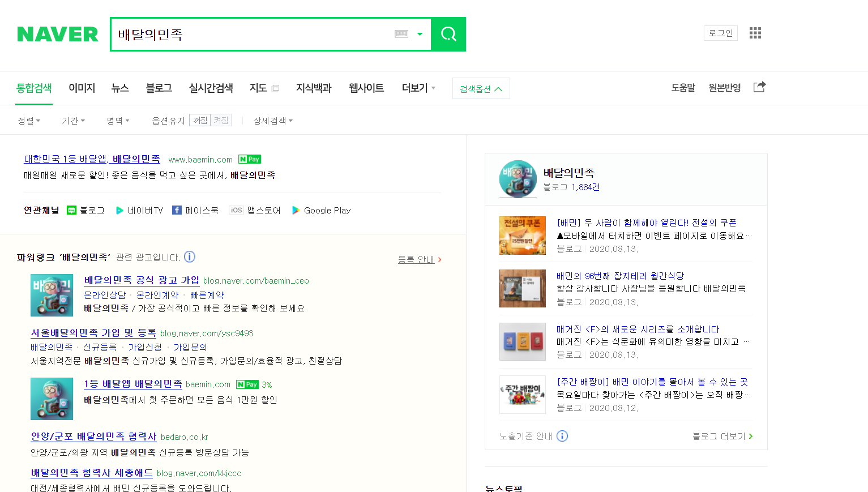The image size is (868, 492).
Task: Click the 원본반영 link
Action: pyautogui.click(x=725, y=88)
